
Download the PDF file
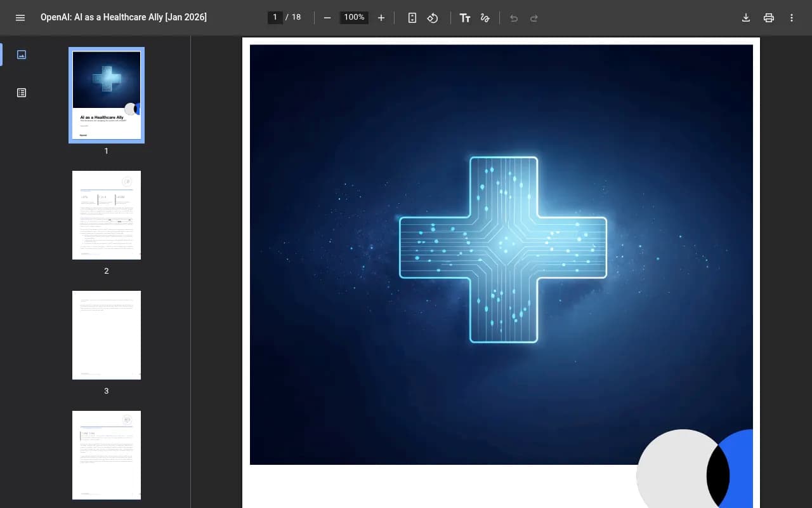[746, 18]
